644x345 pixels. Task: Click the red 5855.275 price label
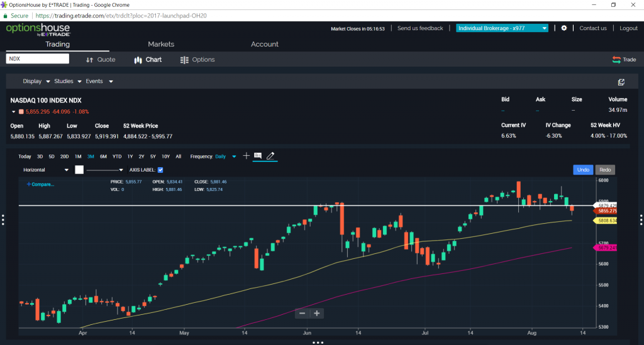(606, 211)
